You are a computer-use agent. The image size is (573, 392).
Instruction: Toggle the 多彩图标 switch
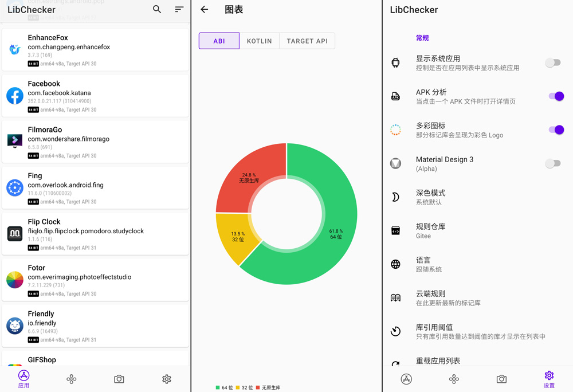(556, 130)
